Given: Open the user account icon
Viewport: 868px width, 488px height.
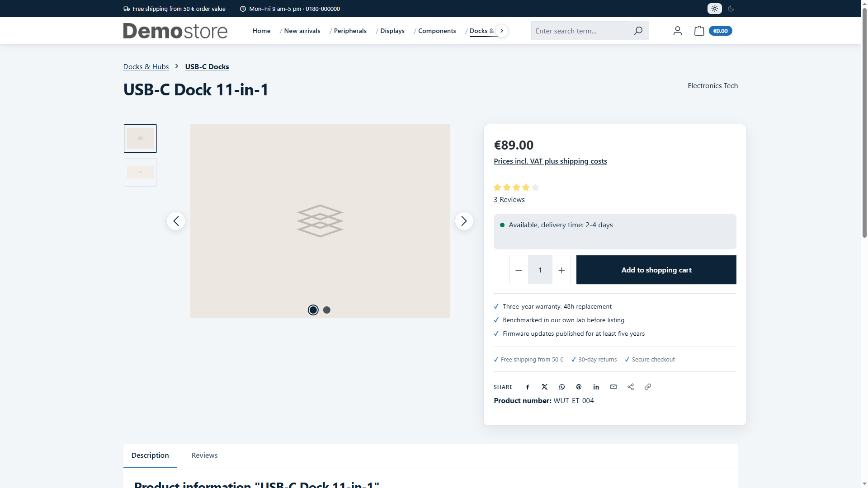Looking at the screenshot, I should point(677,31).
